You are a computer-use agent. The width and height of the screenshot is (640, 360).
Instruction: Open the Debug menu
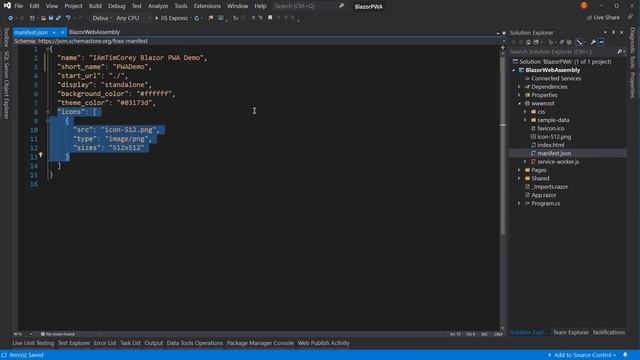pyautogui.click(x=117, y=6)
